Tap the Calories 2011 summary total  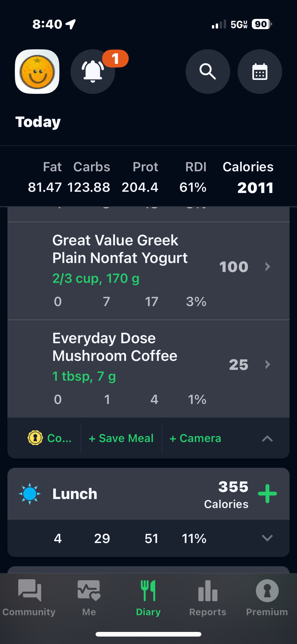[255, 187]
